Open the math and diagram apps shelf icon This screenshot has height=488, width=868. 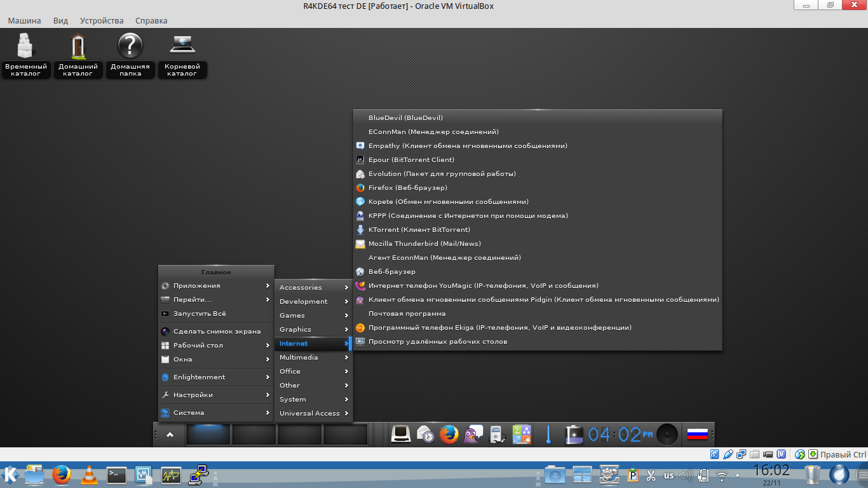[x=522, y=435]
